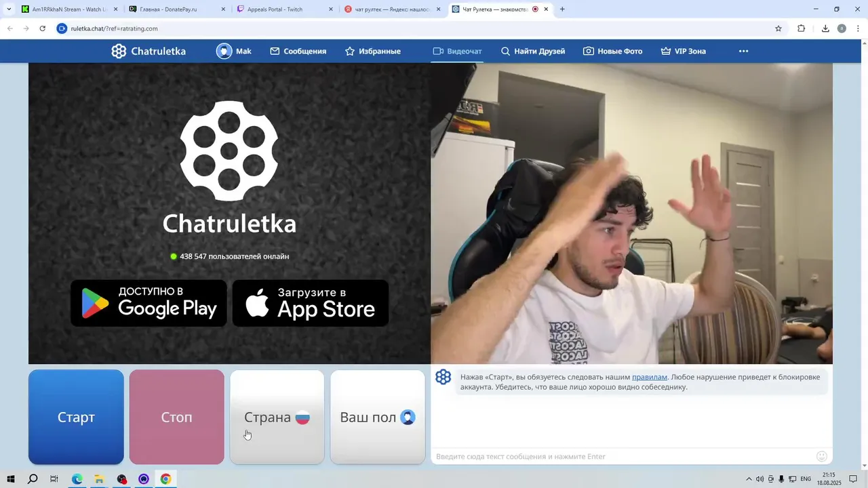The width and height of the screenshot is (868, 488).
Task: Close the DonatePay.ru tab
Action: (x=223, y=9)
